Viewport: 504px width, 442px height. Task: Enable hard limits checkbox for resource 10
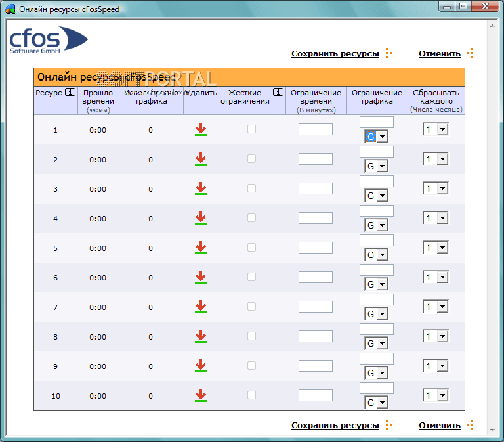pos(252,395)
